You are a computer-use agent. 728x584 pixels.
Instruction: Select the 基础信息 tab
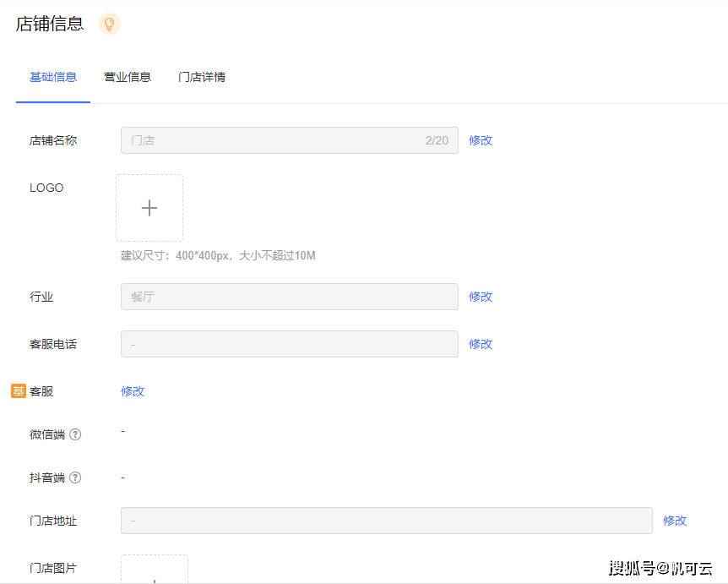(x=52, y=76)
